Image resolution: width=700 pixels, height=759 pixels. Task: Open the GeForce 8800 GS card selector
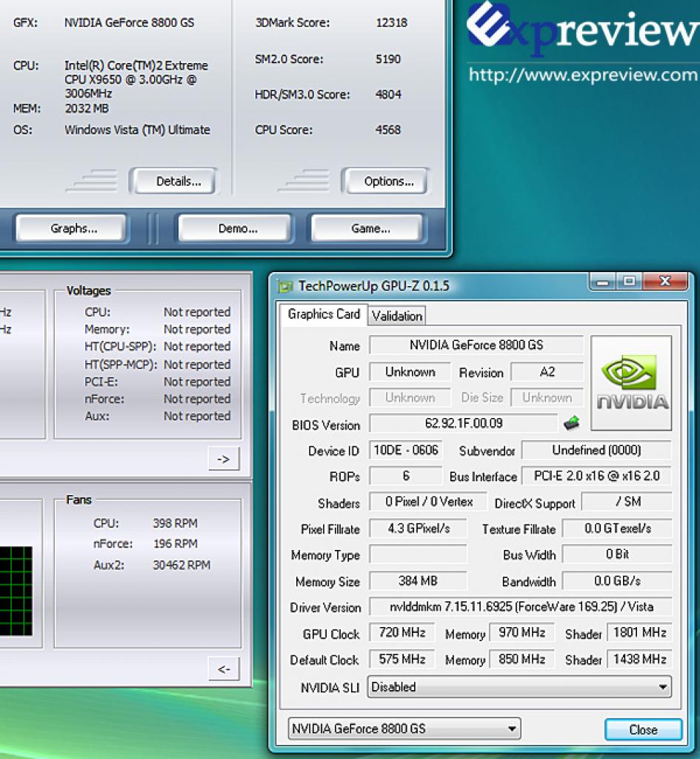coord(404,729)
